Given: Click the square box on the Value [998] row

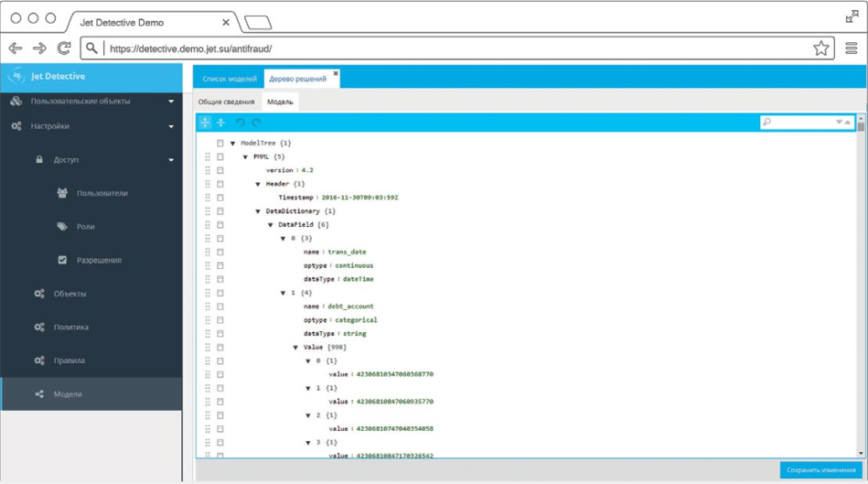Looking at the screenshot, I should click(220, 348).
